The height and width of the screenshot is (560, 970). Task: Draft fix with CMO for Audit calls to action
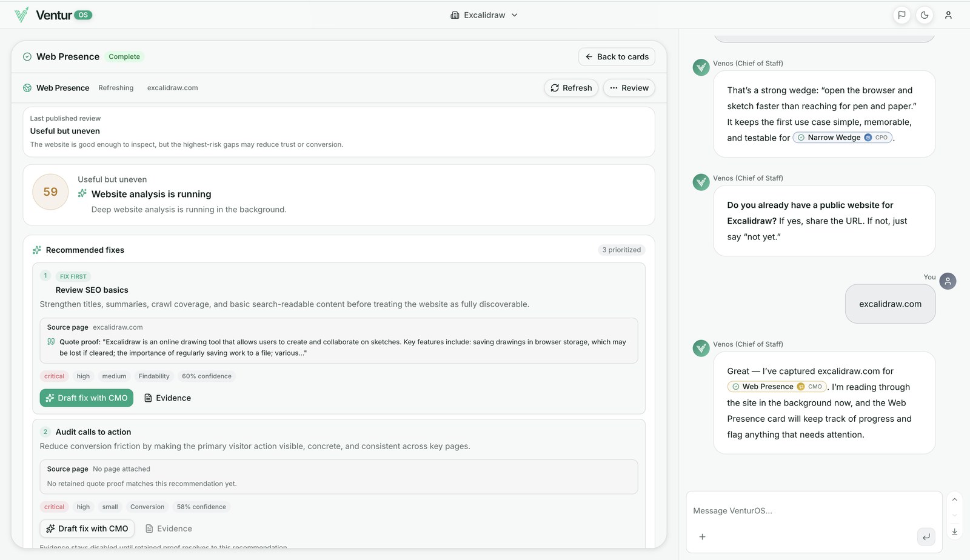[87, 529]
